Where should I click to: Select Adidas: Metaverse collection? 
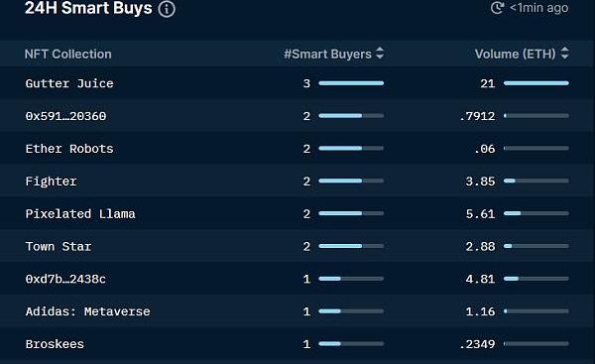87,311
